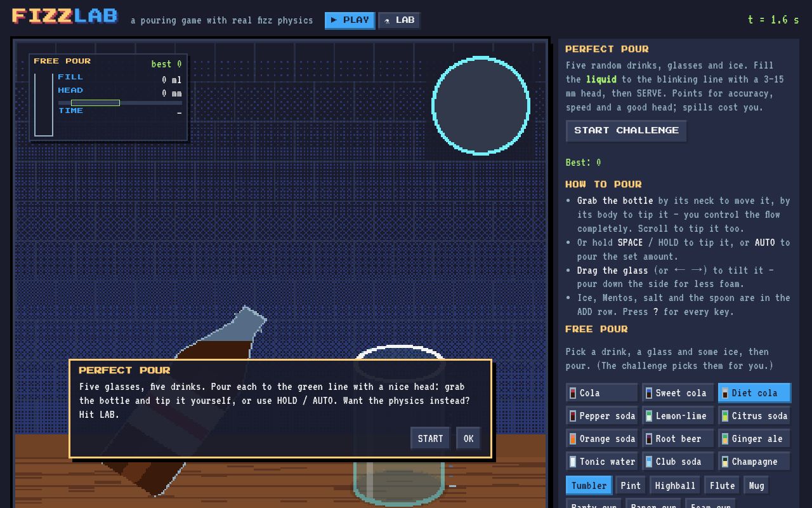Pick the Diet cola drink option
This screenshot has width=812, height=508.
[754, 393]
